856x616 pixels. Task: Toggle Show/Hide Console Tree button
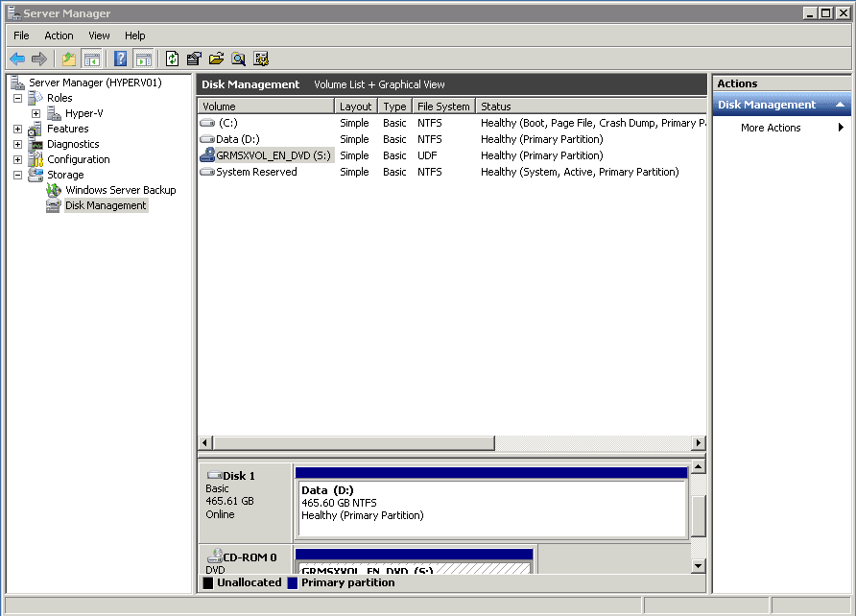(x=92, y=59)
